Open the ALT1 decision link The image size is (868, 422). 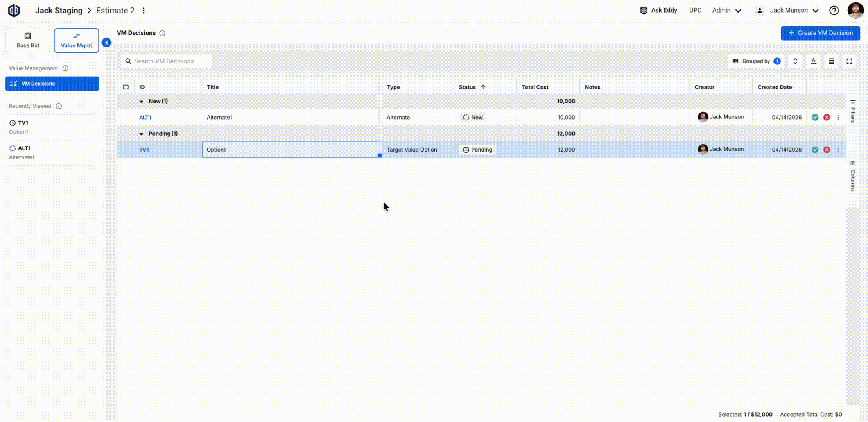pos(145,117)
